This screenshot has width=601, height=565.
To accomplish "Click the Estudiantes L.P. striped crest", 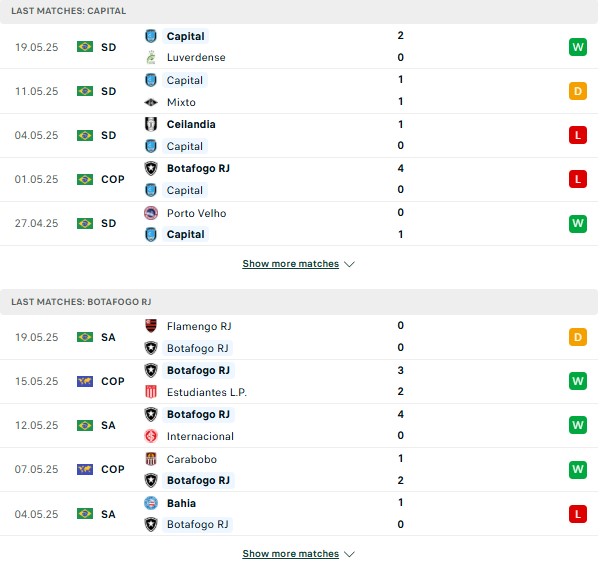I will pos(151,392).
